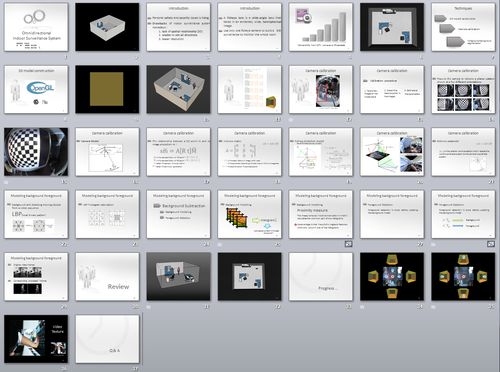Select the Video Texture slide
Screen dimensions: 500x372
(x=36, y=339)
